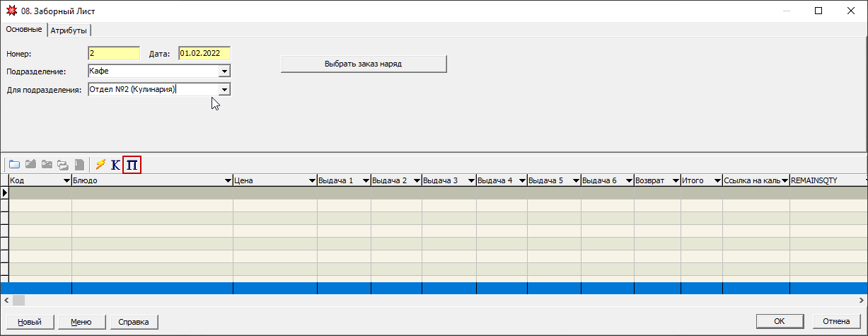Click the grayed document icon in toolbar
This screenshot has width=868, height=336.
[80, 165]
